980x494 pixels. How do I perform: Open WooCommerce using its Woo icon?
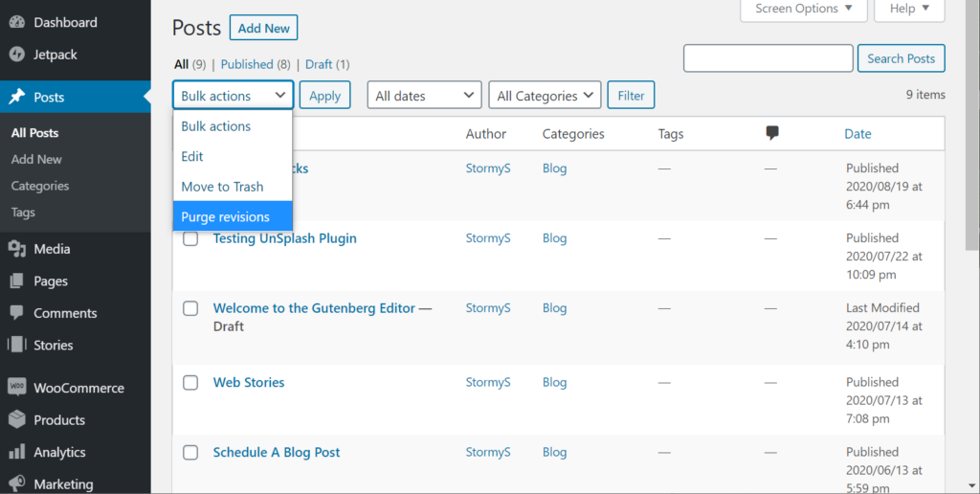click(x=16, y=388)
